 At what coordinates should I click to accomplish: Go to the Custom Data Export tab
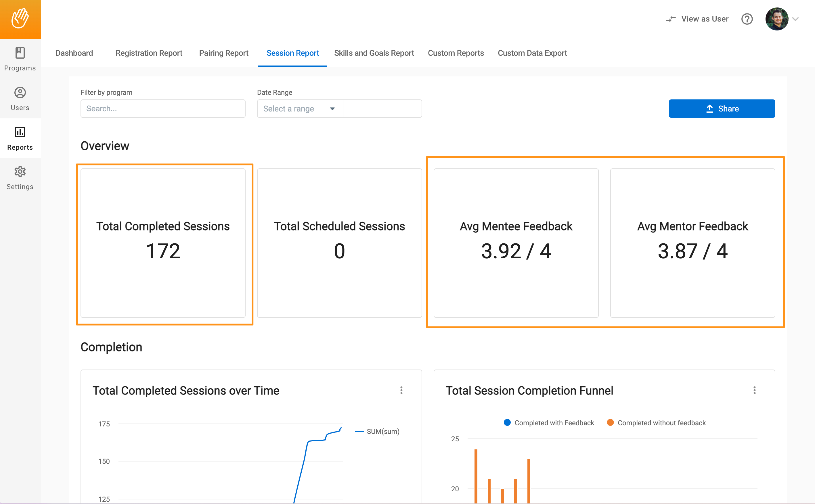pos(532,53)
